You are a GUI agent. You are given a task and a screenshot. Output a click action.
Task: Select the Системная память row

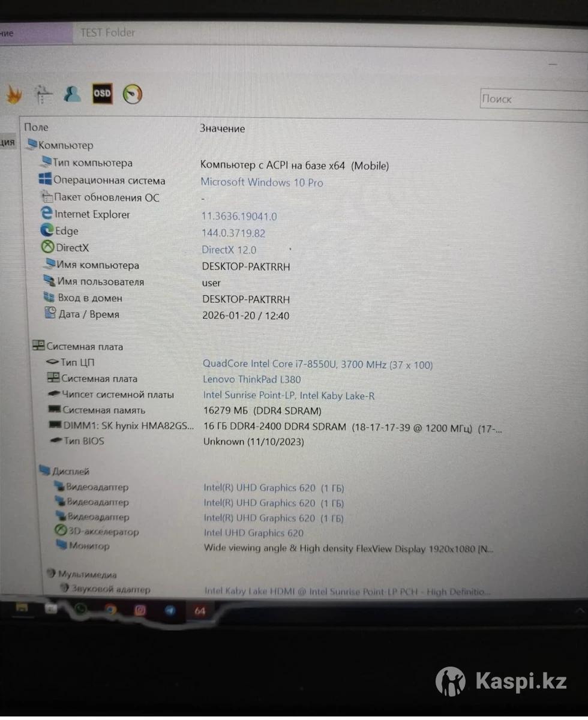click(x=103, y=410)
